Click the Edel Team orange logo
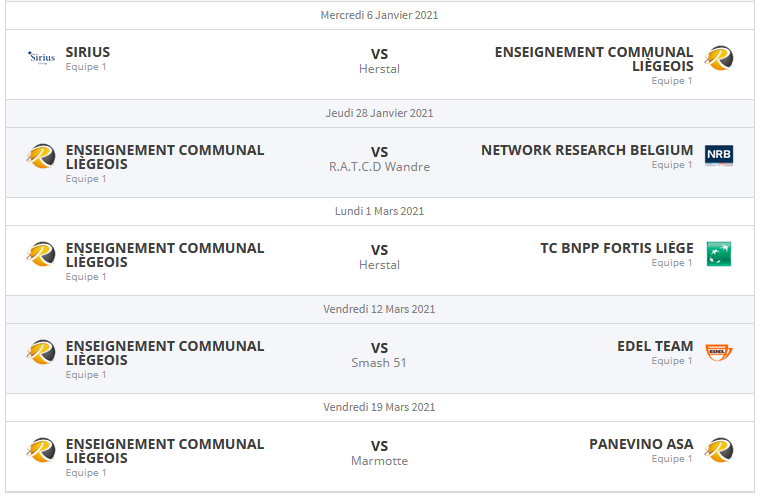 click(x=719, y=352)
